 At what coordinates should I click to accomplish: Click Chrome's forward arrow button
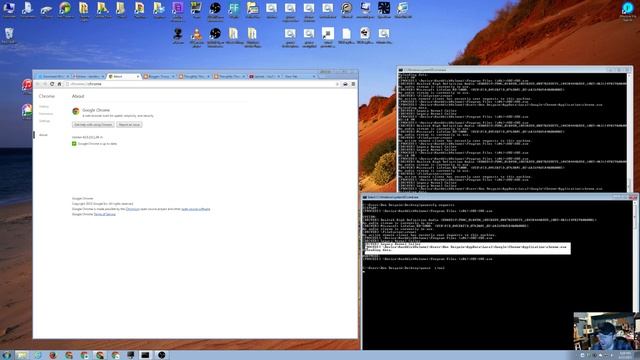[44, 84]
